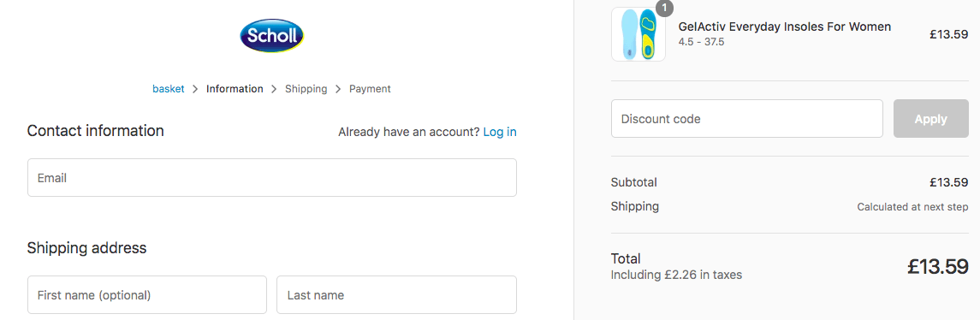Click the Contact information heading
980x320 pixels.
pos(96,131)
